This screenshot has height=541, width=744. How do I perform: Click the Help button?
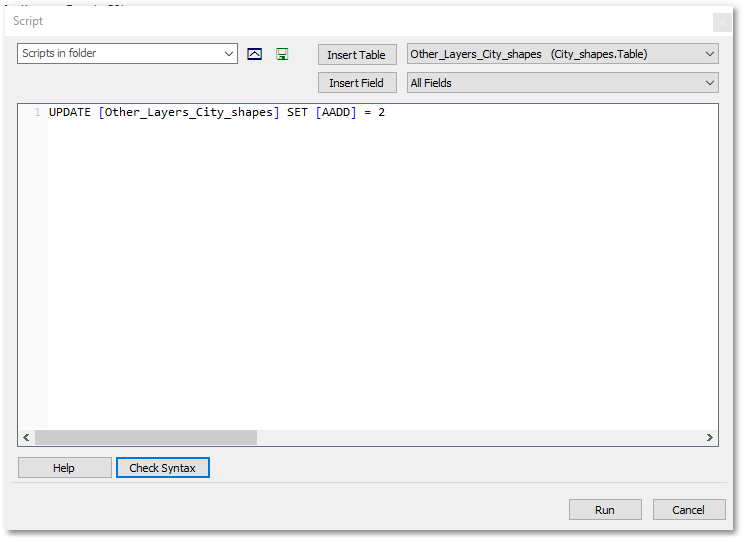pyautogui.click(x=65, y=468)
